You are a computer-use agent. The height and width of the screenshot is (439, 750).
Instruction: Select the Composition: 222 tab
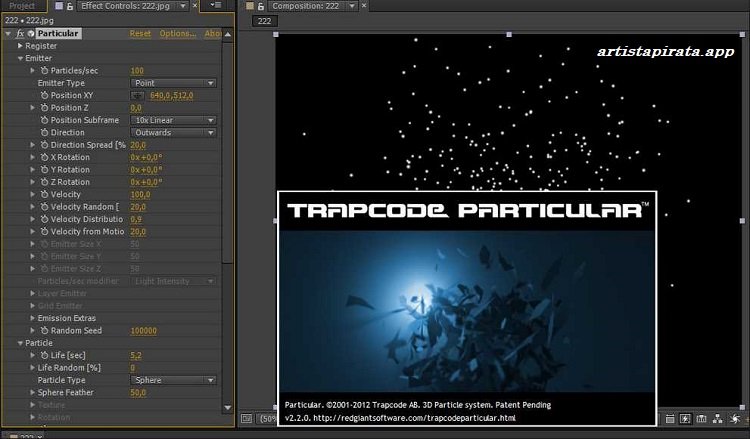tap(306, 6)
